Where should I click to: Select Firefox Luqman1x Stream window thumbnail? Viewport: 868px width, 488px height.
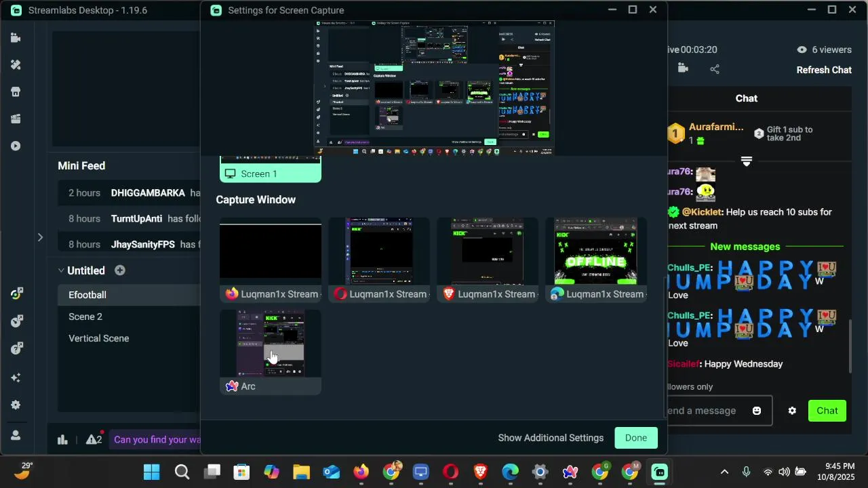pos(271,260)
